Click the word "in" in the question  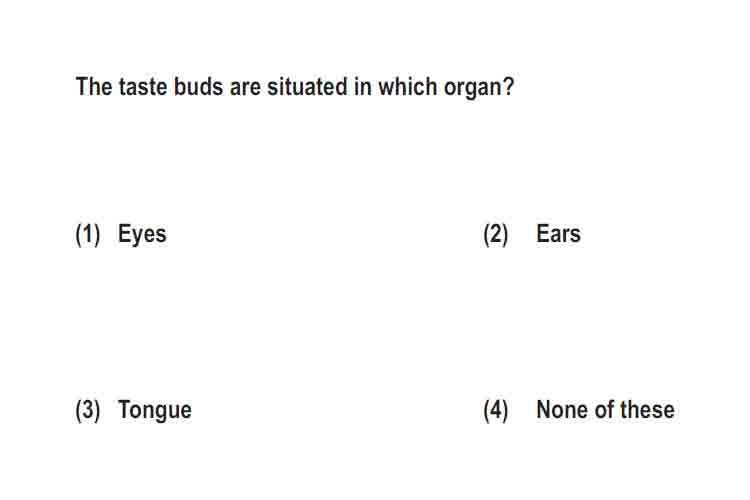click(x=363, y=87)
